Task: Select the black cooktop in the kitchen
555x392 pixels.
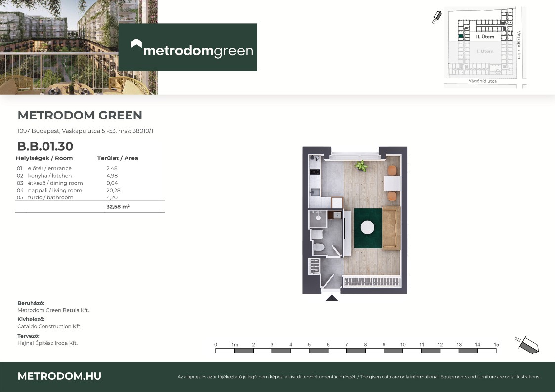Action: tap(315, 172)
